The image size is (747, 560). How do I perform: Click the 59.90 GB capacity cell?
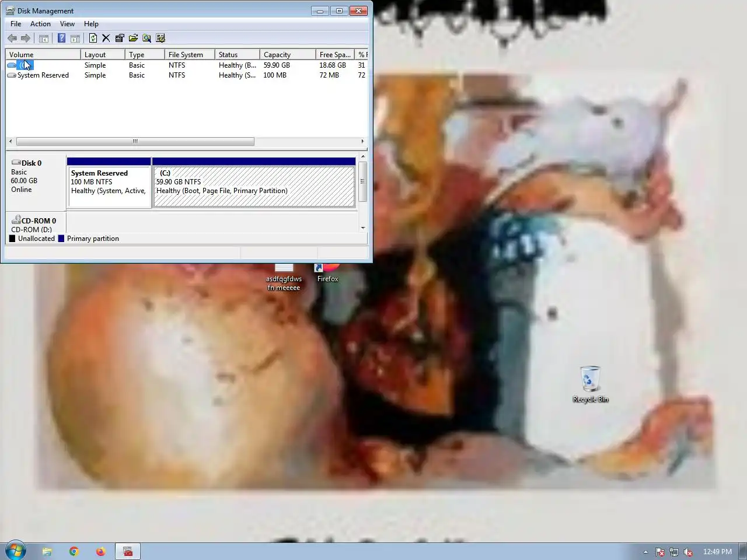[277, 65]
